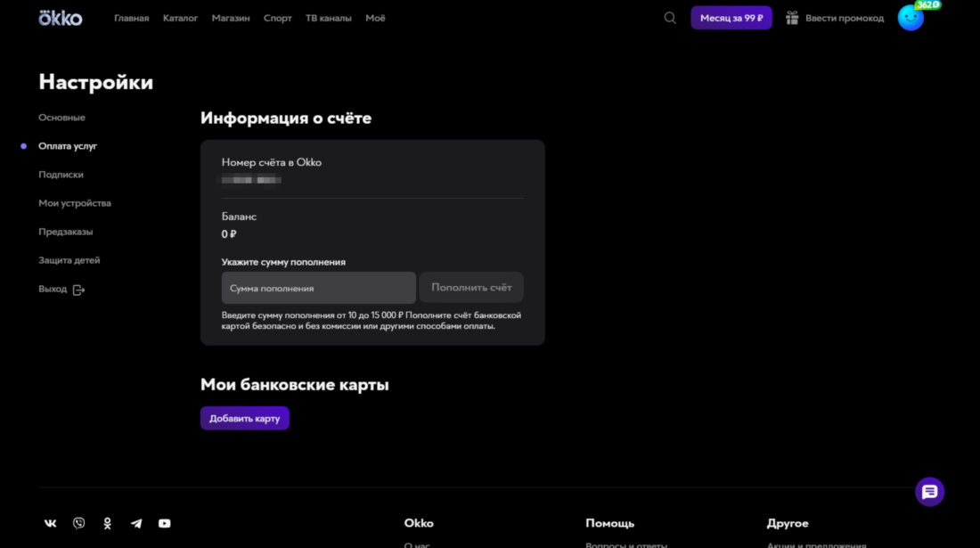The height and width of the screenshot is (548, 980).
Task: Click the Viber footer icon
Action: 79,524
